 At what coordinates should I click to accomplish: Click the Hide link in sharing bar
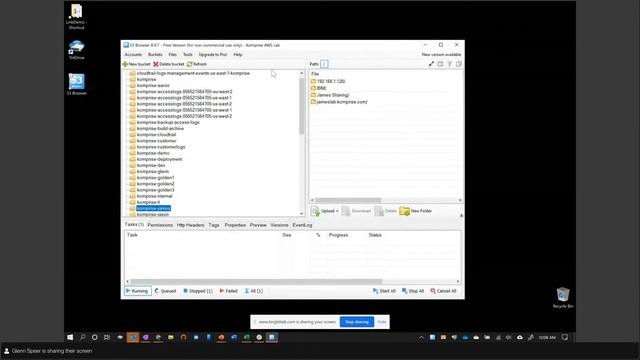[382, 322]
